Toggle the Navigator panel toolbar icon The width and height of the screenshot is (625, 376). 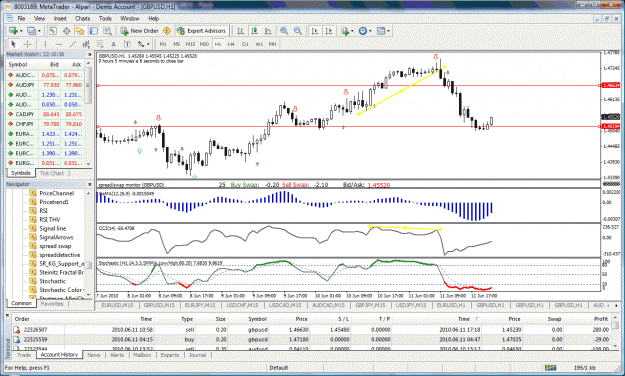tap(80, 31)
